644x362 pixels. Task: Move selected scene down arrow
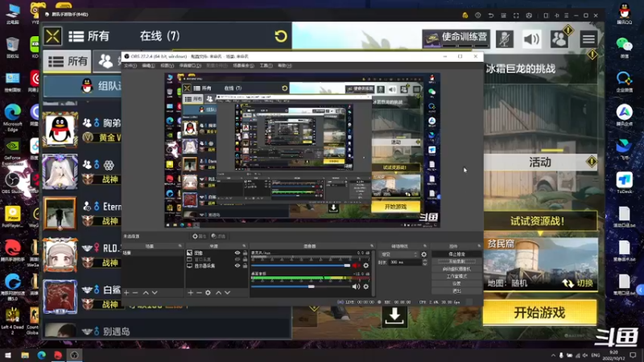pos(155,293)
